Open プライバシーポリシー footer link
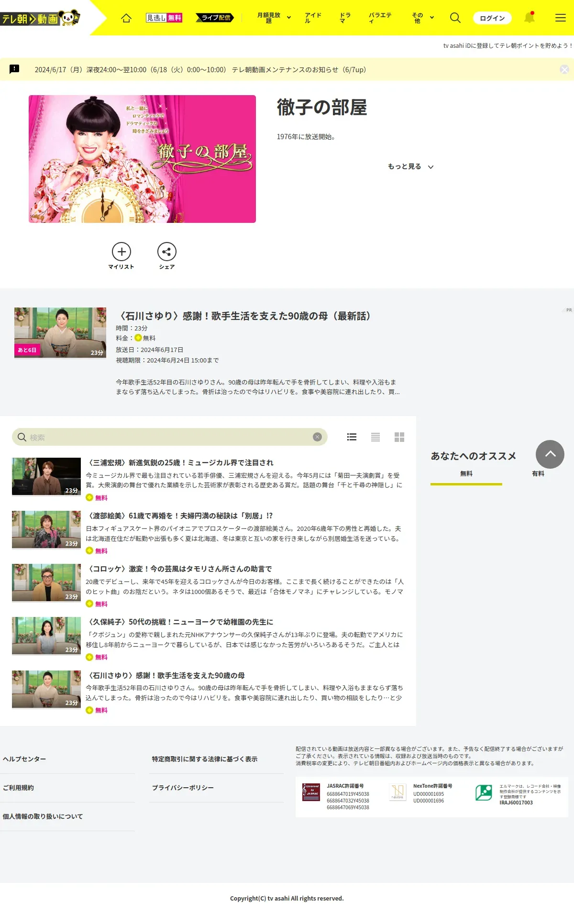Image resolution: width=574 pixels, height=924 pixels. tap(183, 788)
